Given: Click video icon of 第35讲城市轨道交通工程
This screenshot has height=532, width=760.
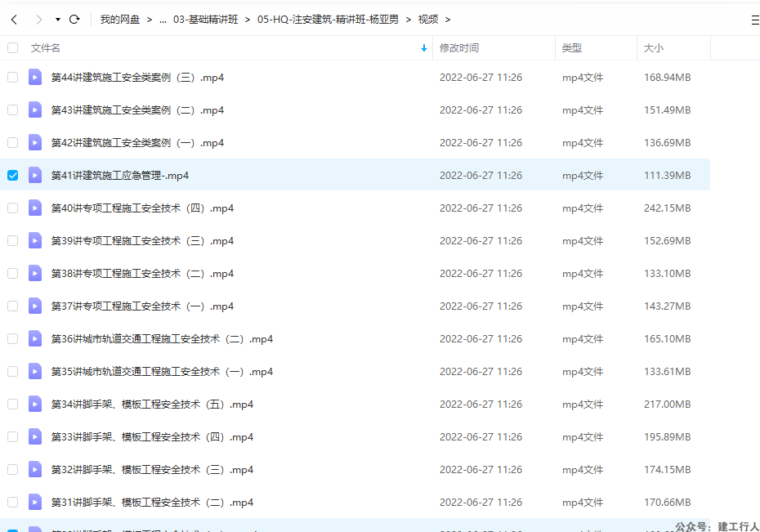Looking at the screenshot, I should pos(35,372).
